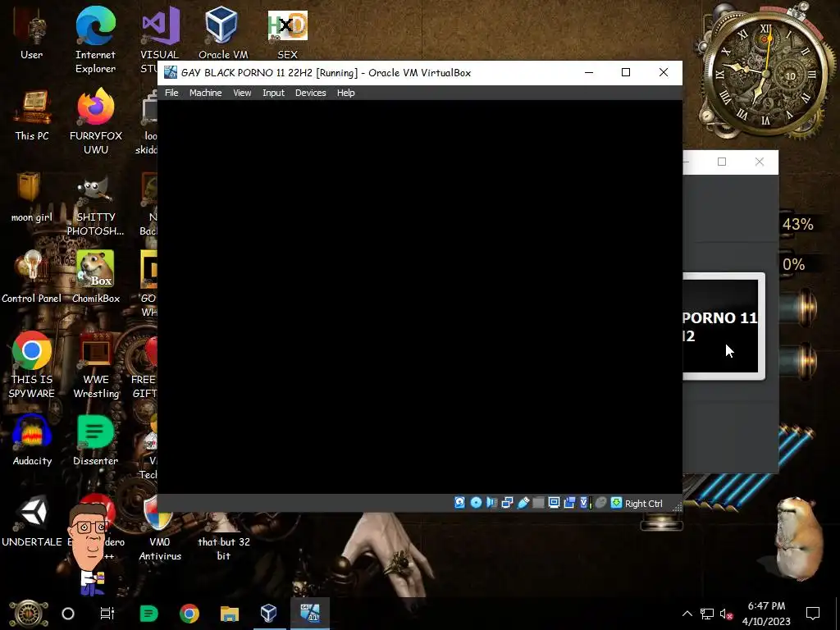Click the display settings status icon
Screen dimensions: 840x630
tap(554, 503)
